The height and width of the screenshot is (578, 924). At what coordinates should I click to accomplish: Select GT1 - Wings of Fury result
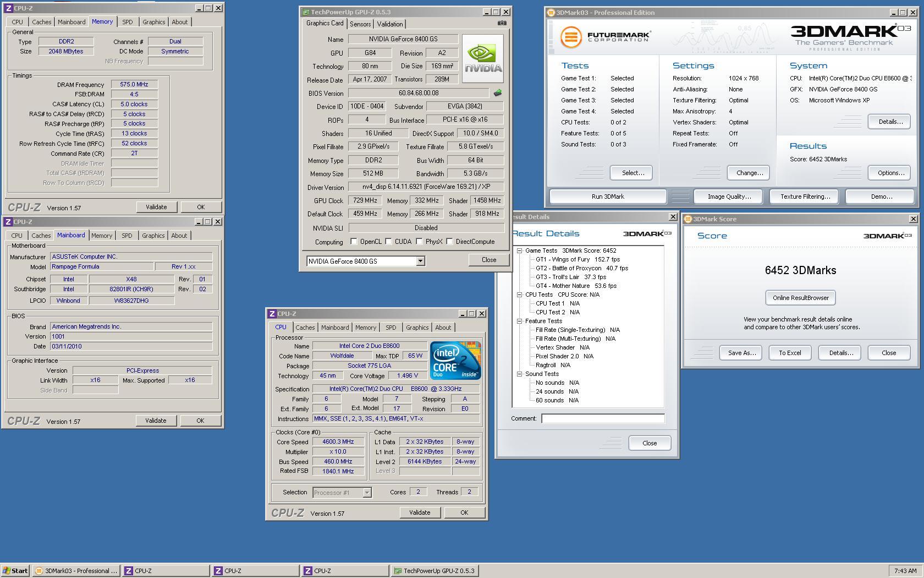(577, 259)
